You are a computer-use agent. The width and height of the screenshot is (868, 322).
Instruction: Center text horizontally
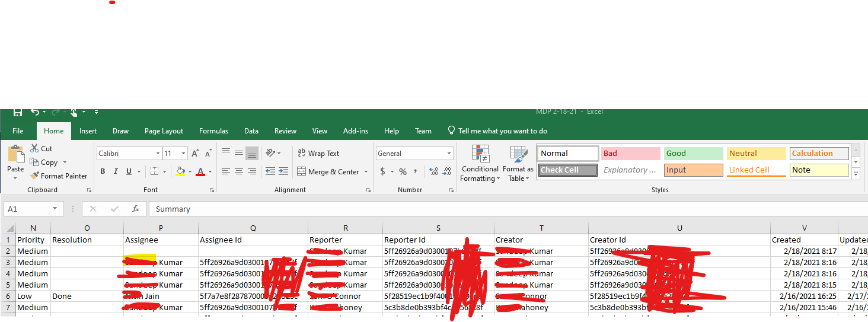[239, 171]
